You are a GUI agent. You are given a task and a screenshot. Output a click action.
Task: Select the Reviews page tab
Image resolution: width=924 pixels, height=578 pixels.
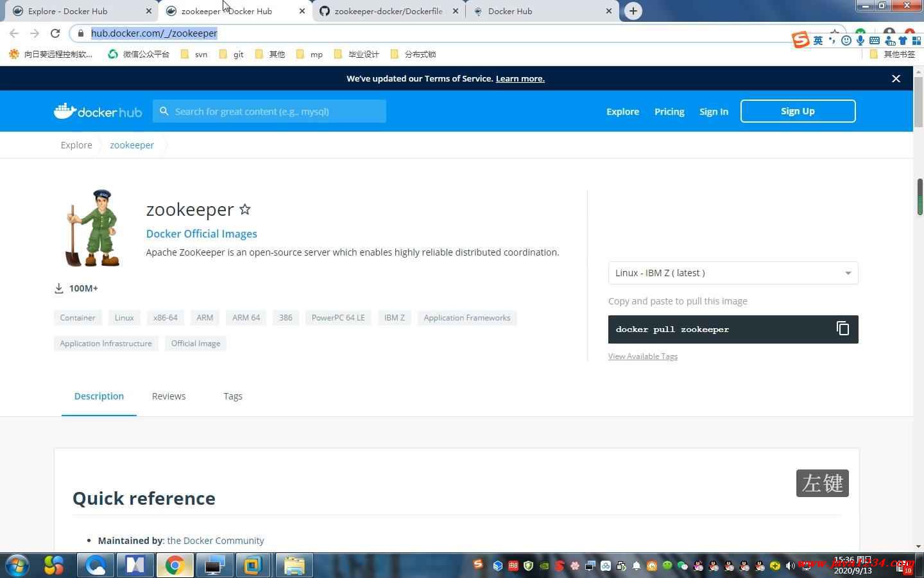(169, 396)
